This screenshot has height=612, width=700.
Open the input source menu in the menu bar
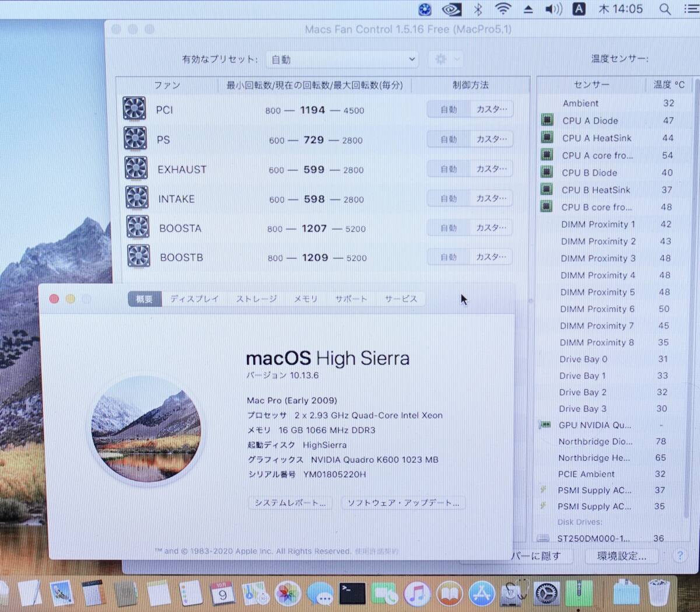579,9
